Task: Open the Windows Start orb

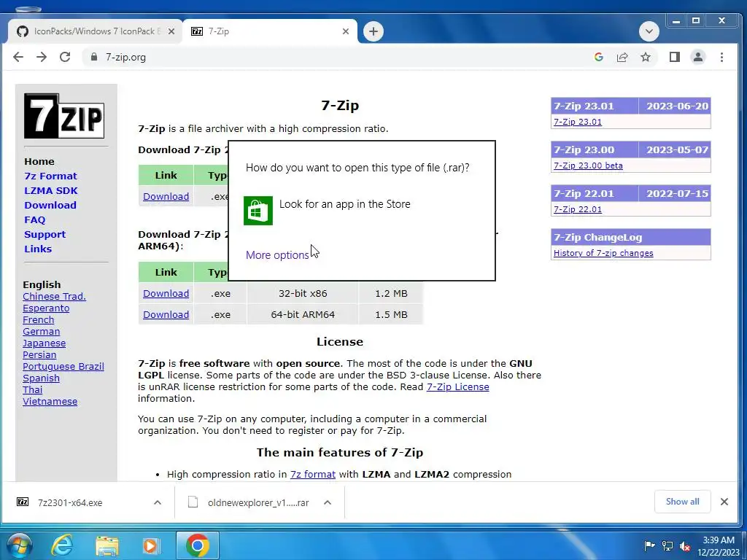Action: pyautogui.click(x=20, y=545)
